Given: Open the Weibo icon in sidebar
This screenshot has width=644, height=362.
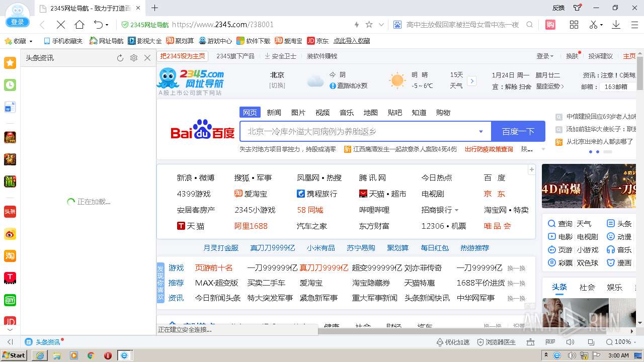Looking at the screenshot, I should click(x=10, y=234).
